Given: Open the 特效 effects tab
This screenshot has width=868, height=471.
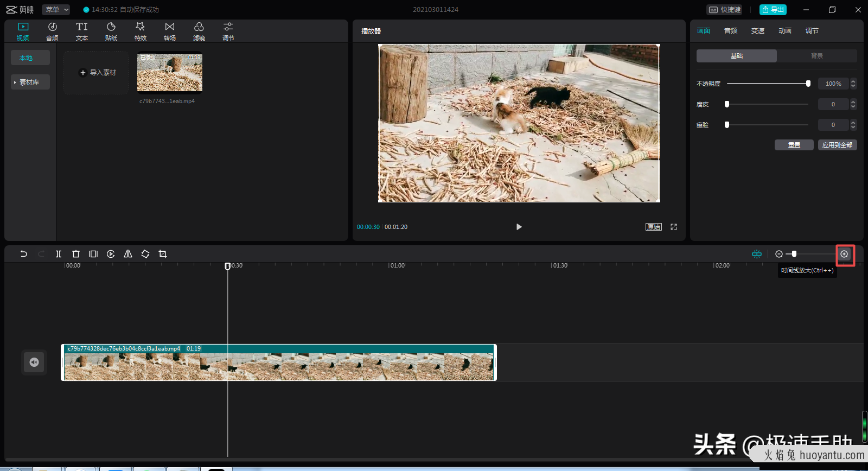Looking at the screenshot, I should [x=141, y=31].
